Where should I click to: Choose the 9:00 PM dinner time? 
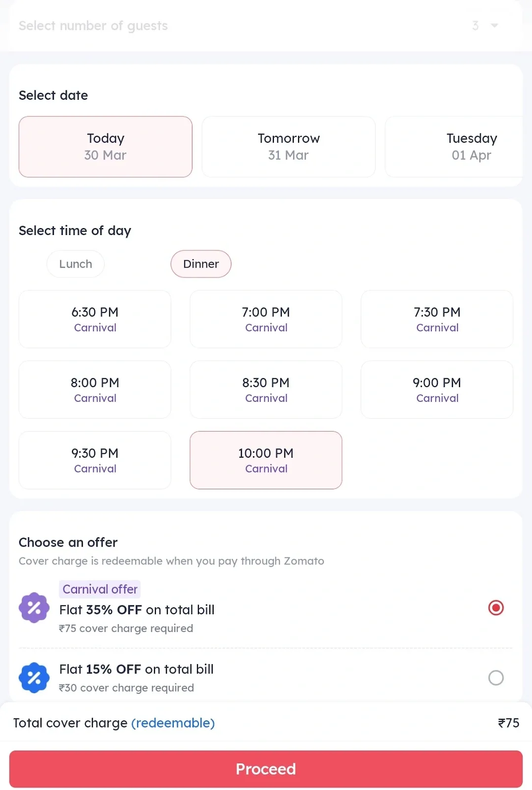click(436, 390)
